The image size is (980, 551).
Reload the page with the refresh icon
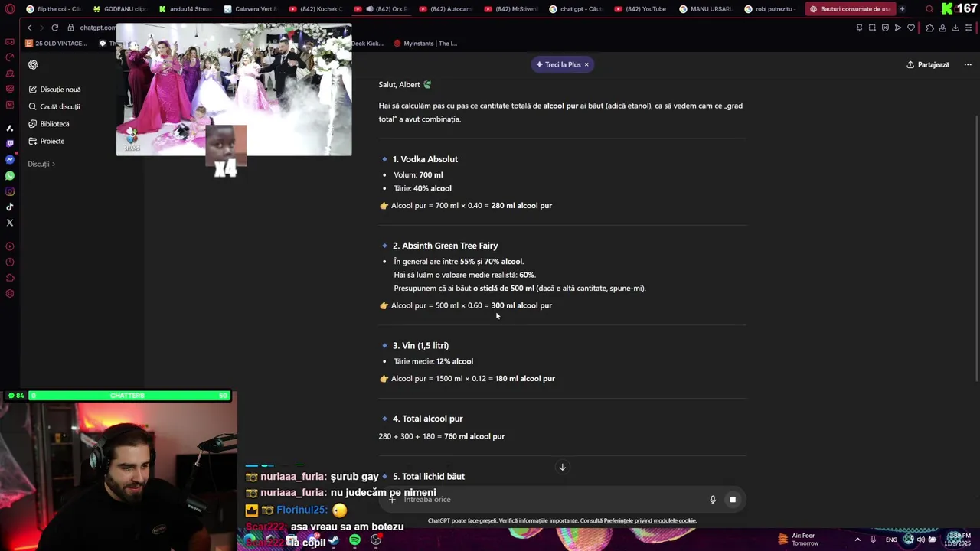click(54, 28)
